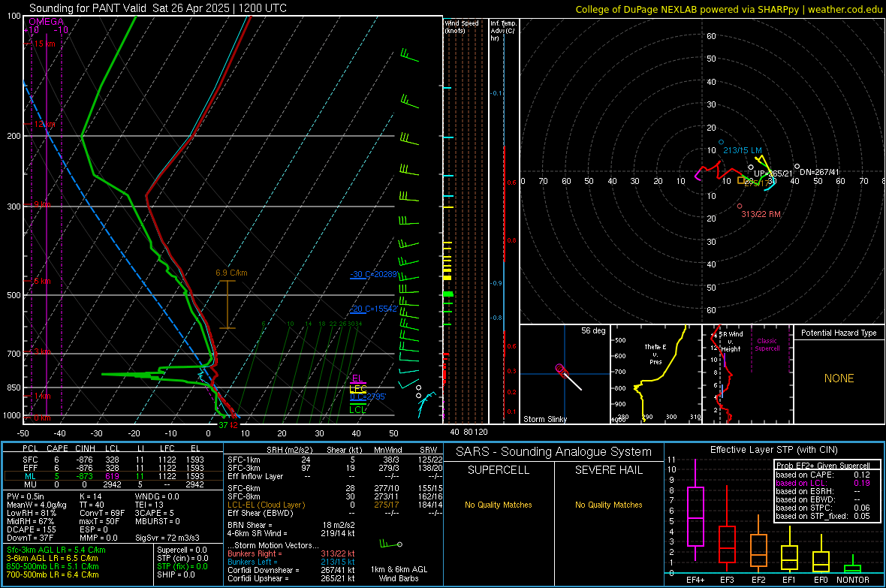Click the '213/15 LM' hodograph label
Viewport: 886px width, 588px height.
pos(743,150)
